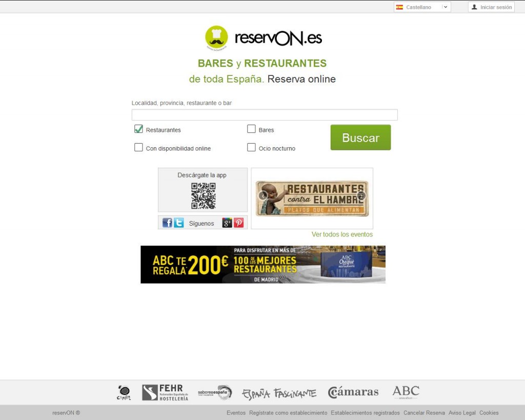Viewport: 525px width, 420px height.
Task: Open the FEHR Hostelería logo
Action: [165, 392]
